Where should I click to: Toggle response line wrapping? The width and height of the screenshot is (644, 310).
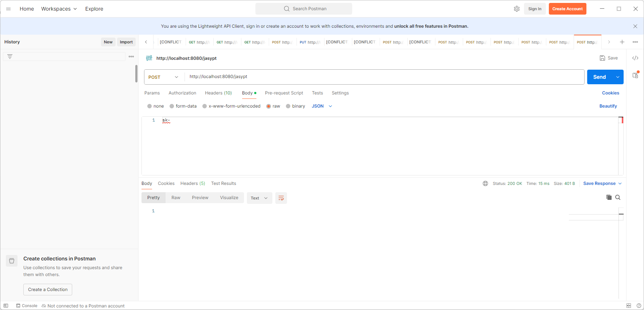point(281,198)
